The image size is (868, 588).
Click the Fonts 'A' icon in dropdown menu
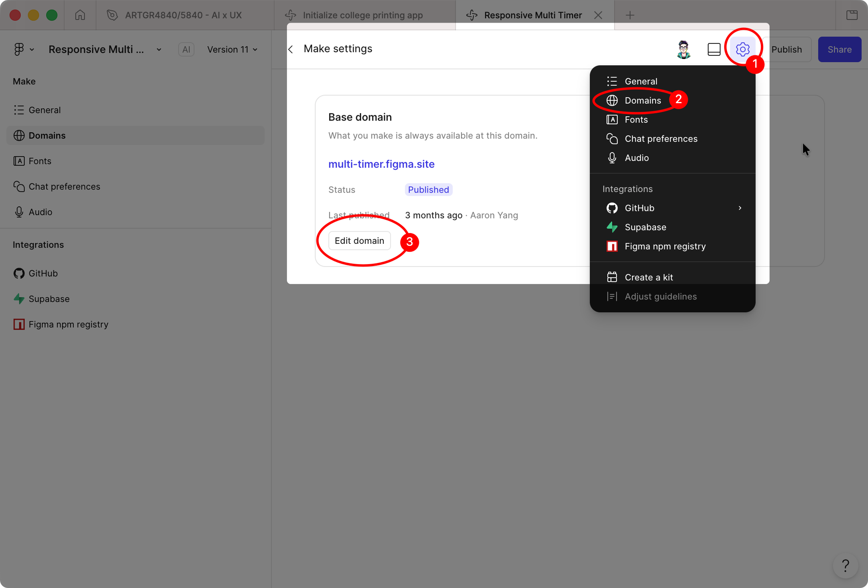(x=612, y=120)
